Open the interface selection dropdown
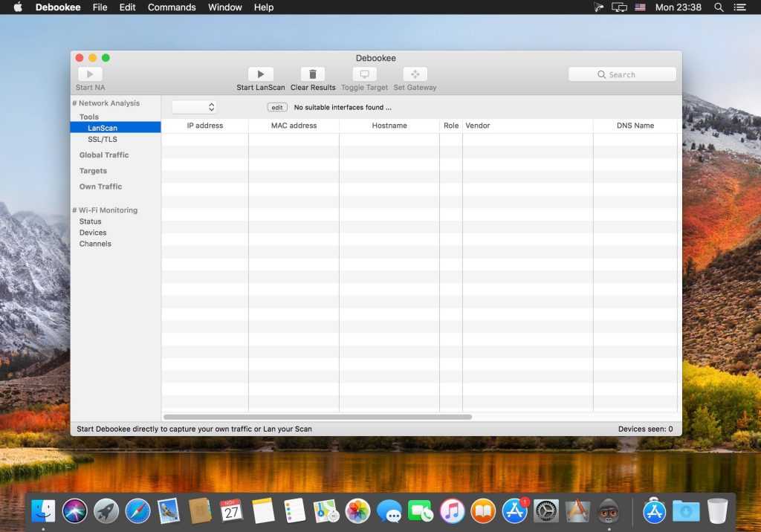The height and width of the screenshot is (532, 761). [x=194, y=107]
